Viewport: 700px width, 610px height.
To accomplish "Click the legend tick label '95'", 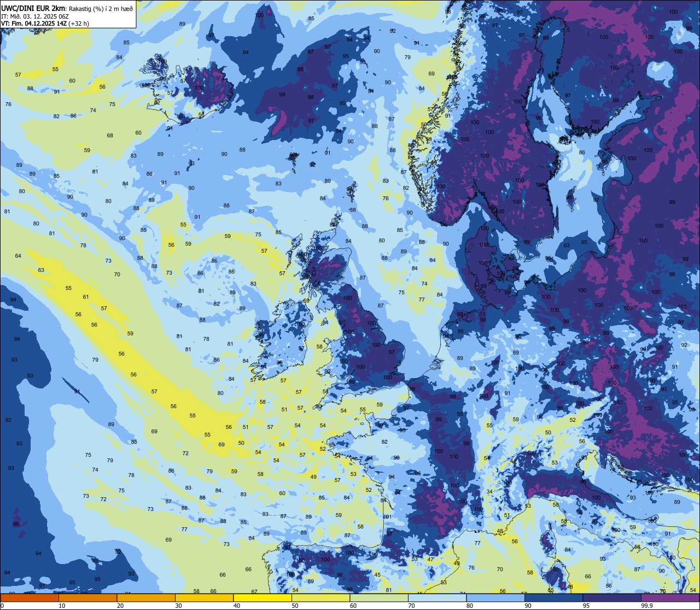I will coord(586,606).
